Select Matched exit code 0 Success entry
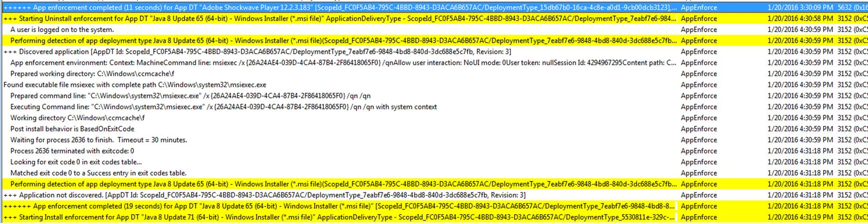 (x=434, y=173)
